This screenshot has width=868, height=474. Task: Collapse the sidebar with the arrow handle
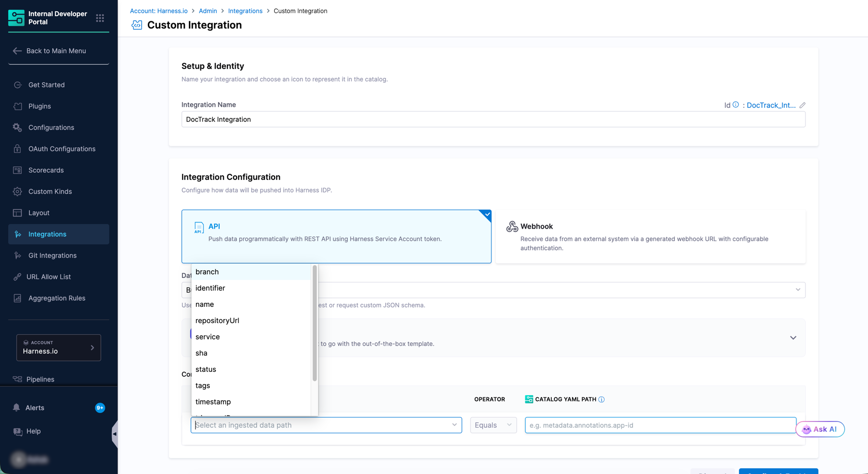[x=115, y=434]
